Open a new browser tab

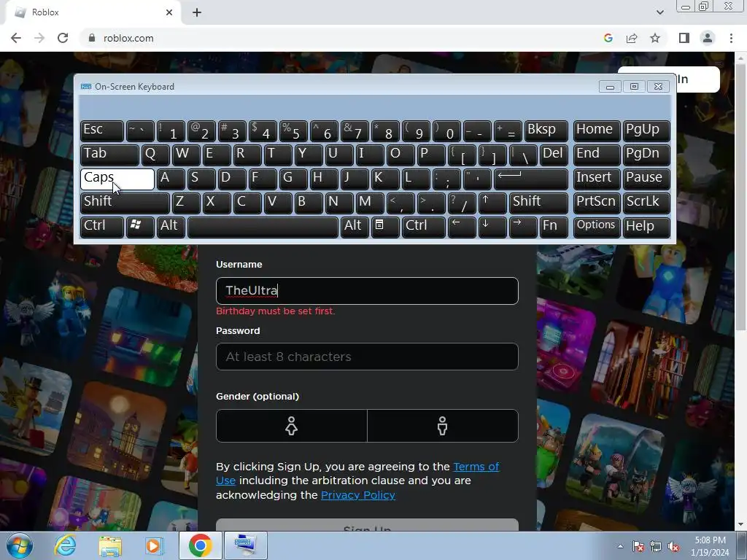coord(197,13)
